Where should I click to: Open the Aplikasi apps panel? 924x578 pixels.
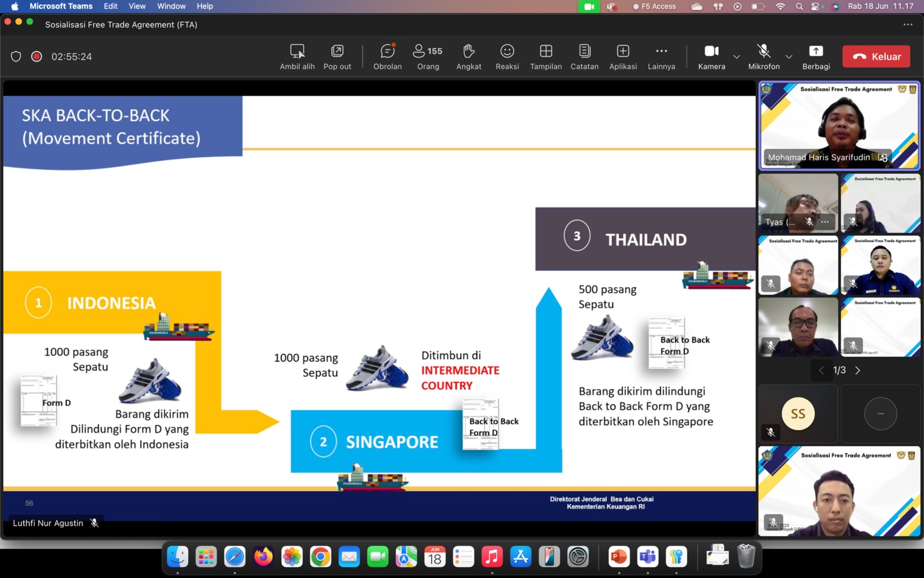tap(623, 51)
